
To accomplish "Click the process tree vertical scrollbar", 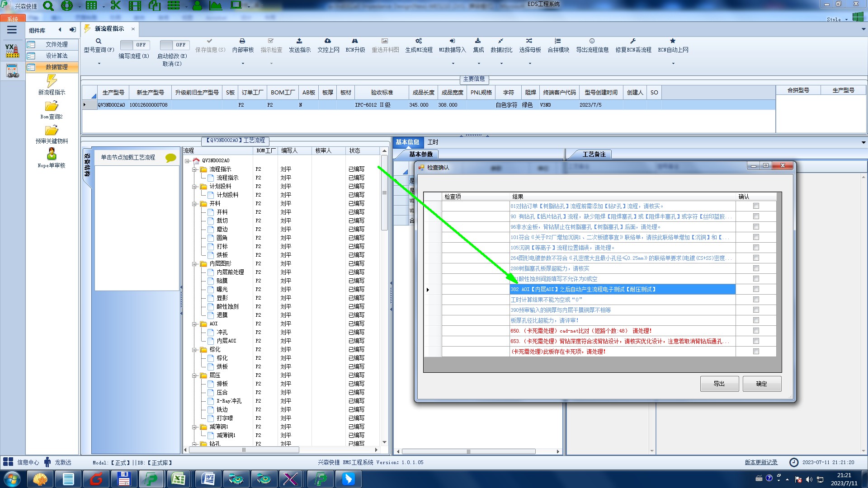I will [x=384, y=193].
